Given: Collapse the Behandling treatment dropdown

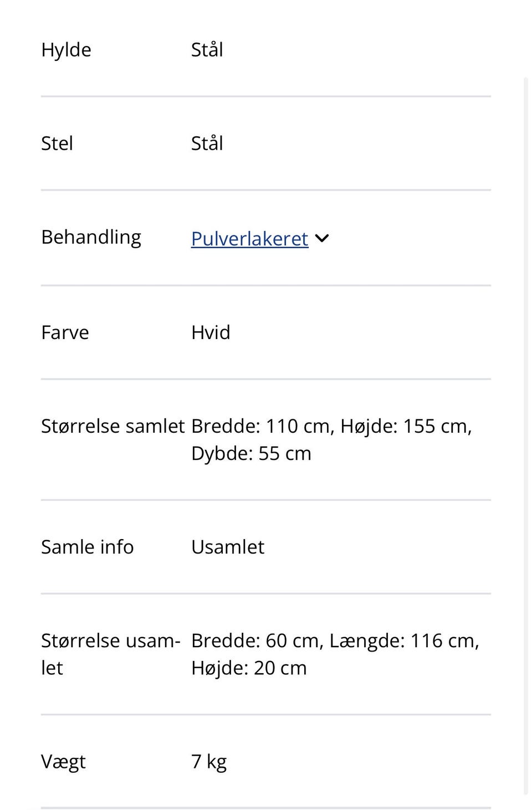Looking at the screenshot, I should (322, 238).
